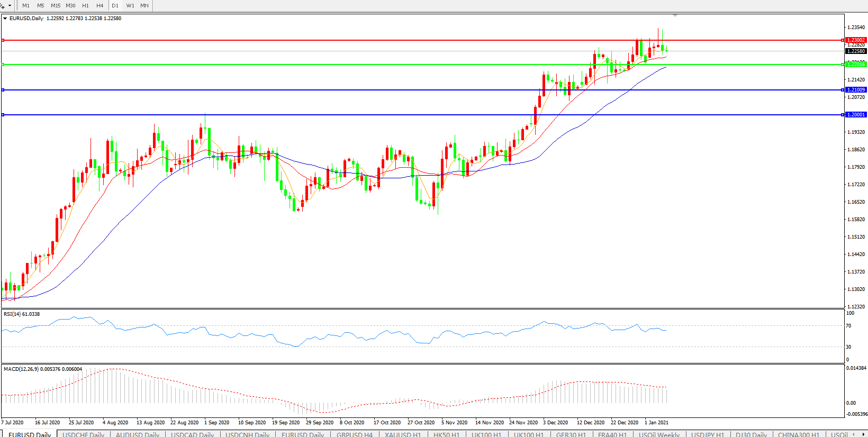Image resolution: width=868 pixels, height=437 pixels.
Task: Open dropdown arrow beside the top-left tool
Action: [x=10, y=5]
